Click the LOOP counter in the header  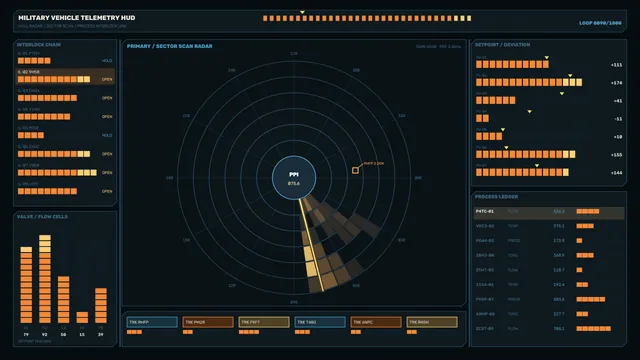600,23
